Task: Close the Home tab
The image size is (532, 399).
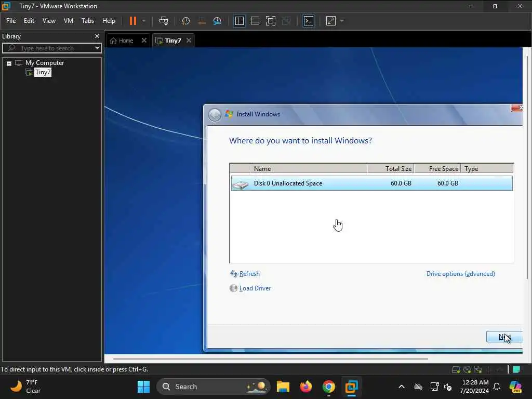Action: point(144,41)
